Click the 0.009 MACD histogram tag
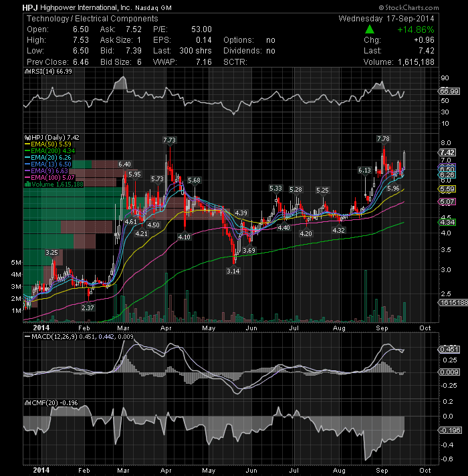This screenshot has width=468, height=476. tap(449, 372)
